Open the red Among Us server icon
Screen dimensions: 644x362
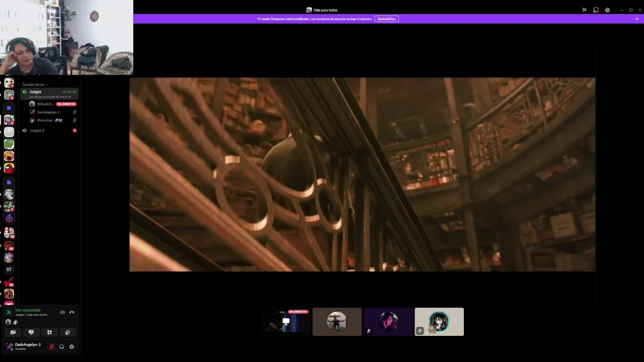tap(9, 168)
